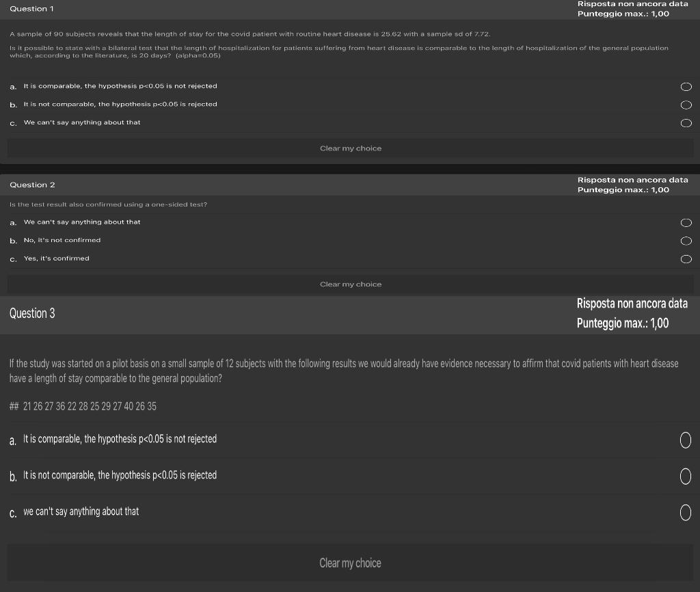
Task: Click Question 3 'Risposta non ancora data' status
Action: click(632, 304)
